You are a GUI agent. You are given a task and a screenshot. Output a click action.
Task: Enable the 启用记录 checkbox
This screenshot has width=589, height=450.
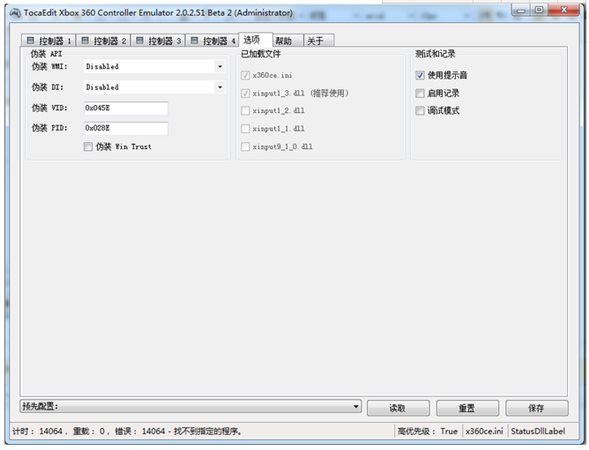420,93
